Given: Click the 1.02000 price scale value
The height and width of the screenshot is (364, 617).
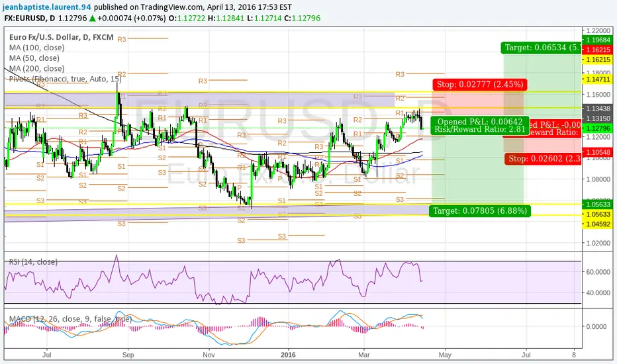Looking at the screenshot, I should coord(598,243).
